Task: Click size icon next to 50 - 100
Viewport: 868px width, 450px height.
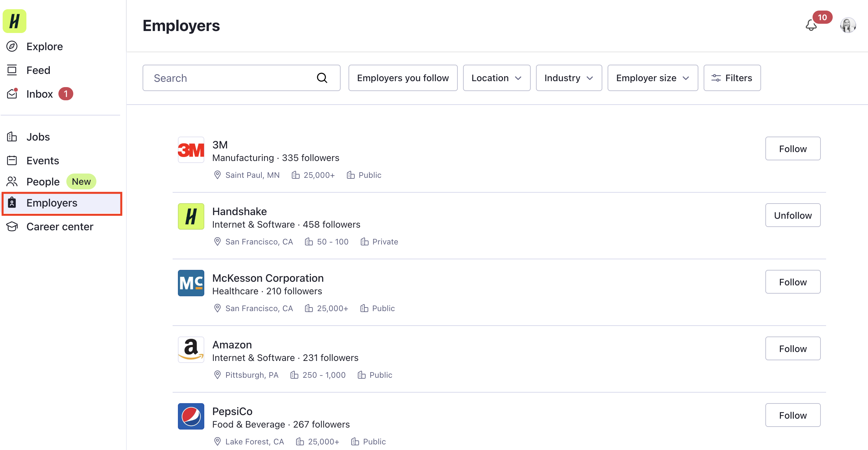Action: pyautogui.click(x=309, y=242)
